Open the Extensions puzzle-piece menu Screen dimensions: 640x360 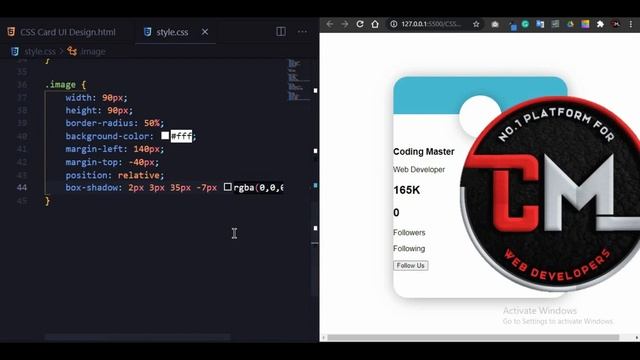(x=600, y=24)
